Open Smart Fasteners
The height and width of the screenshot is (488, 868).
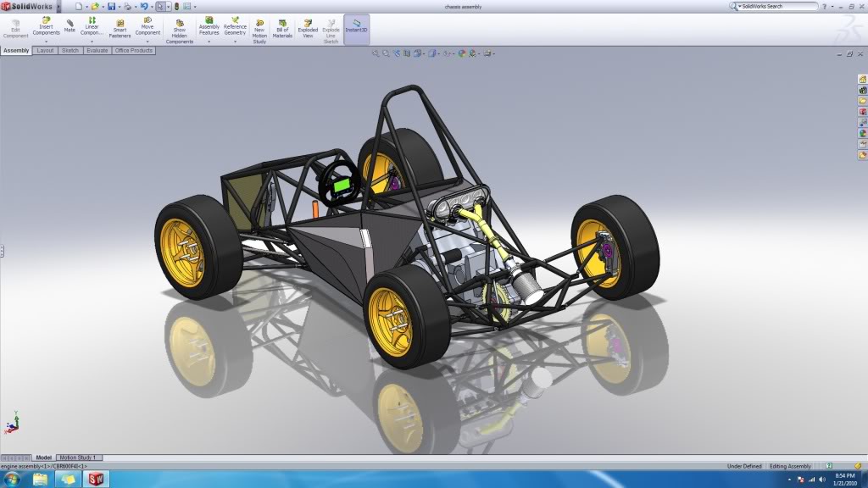[120, 29]
